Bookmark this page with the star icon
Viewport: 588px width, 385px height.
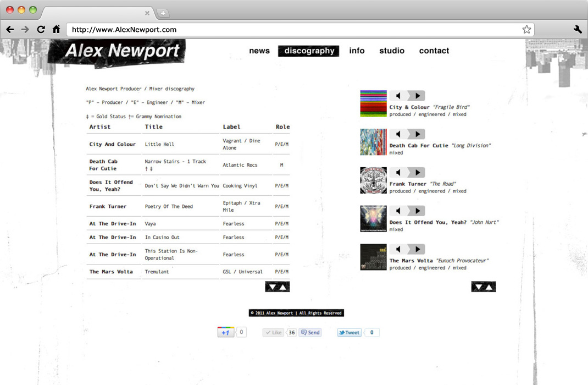click(526, 30)
